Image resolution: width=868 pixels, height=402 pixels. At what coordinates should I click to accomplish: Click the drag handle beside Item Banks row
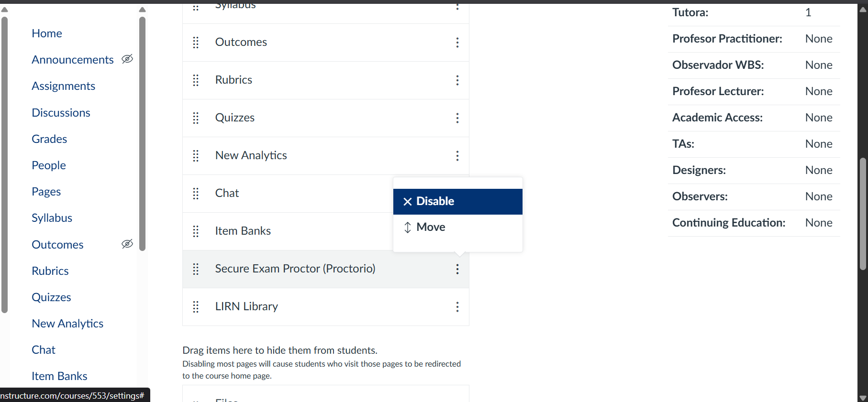(196, 231)
